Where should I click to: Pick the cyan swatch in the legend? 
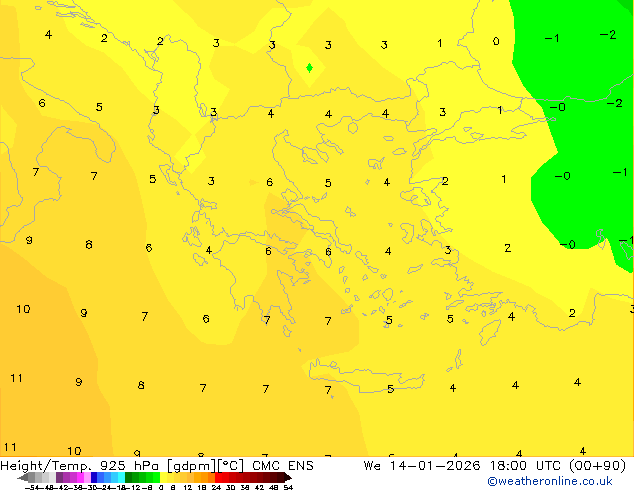pyautogui.click(x=121, y=477)
